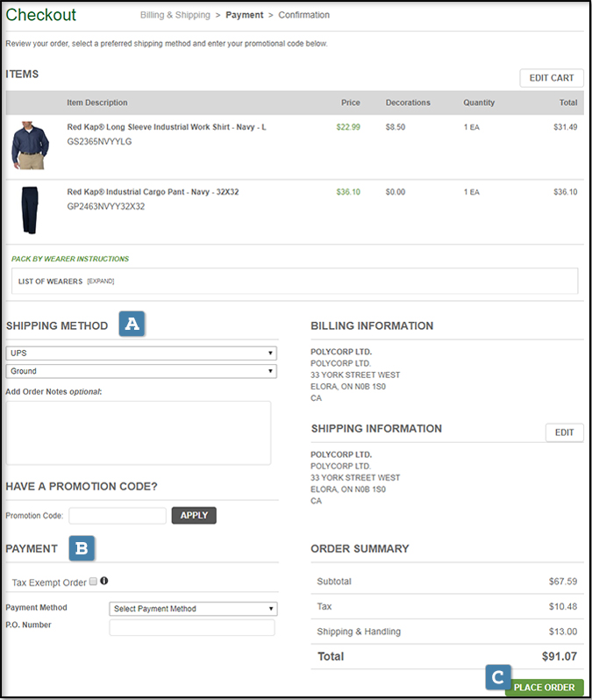Click the navy work shirt thumbnail
Viewport: 592px width, 700px height.
(x=30, y=145)
